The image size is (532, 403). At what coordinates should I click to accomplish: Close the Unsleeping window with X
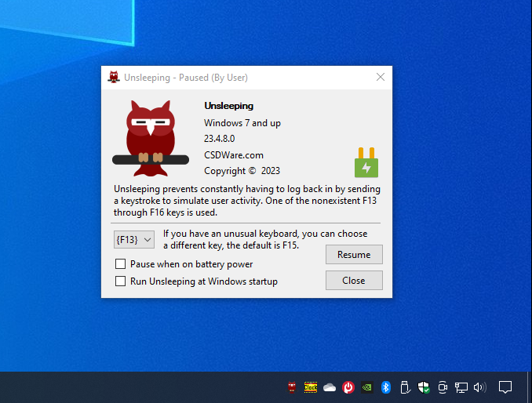[381, 78]
